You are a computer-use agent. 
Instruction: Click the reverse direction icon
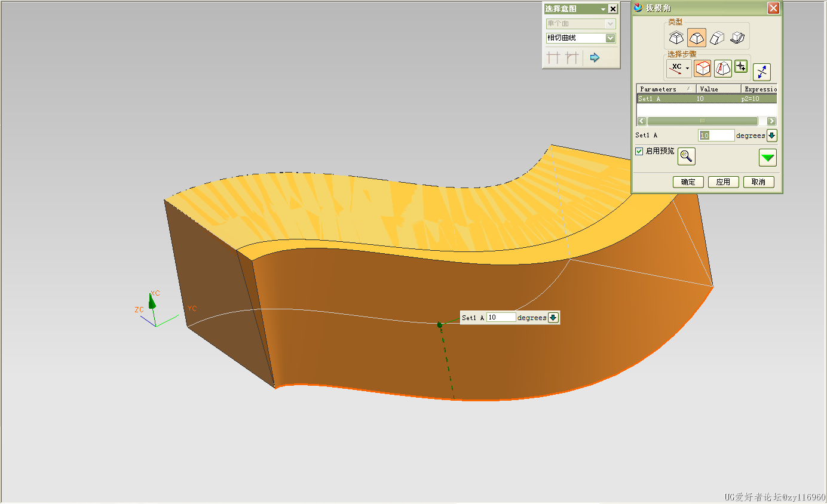pyautogui.click(x=761, y=72)
